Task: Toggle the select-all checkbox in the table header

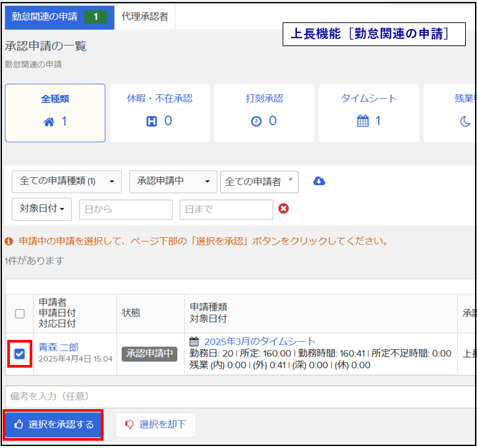Action: point(20,314)
